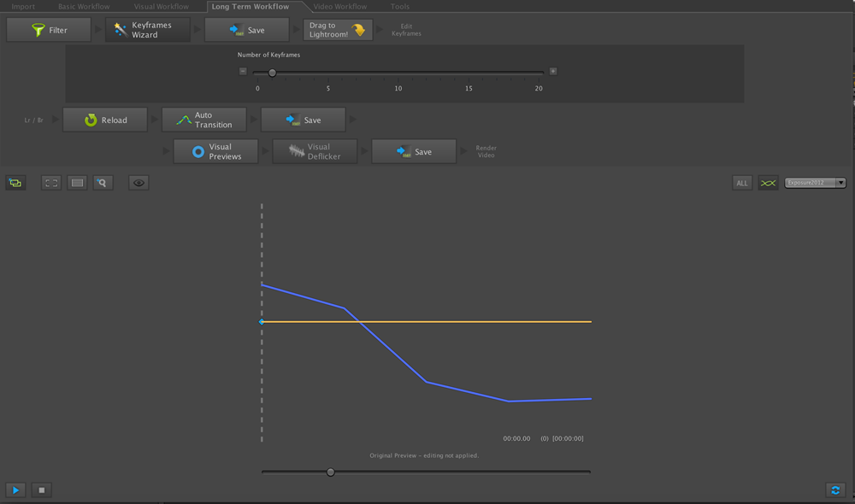This screenshot has width=855, height=504.
Task: Click the Render Video label
Action: [x=486, y=151]
